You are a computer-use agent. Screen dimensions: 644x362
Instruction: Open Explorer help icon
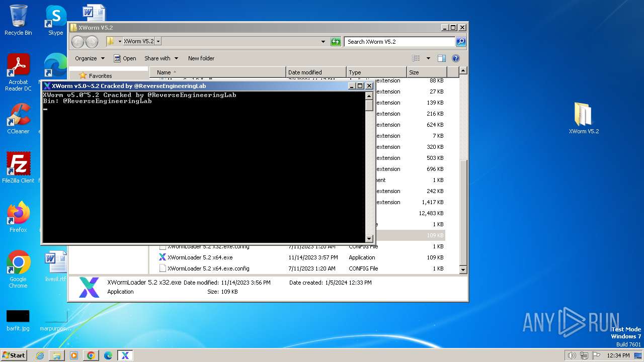click(x=456, y=58)
